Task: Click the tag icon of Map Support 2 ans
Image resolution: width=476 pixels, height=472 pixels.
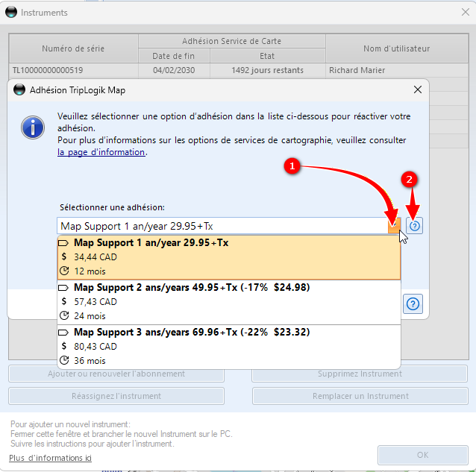Action: 63,288
